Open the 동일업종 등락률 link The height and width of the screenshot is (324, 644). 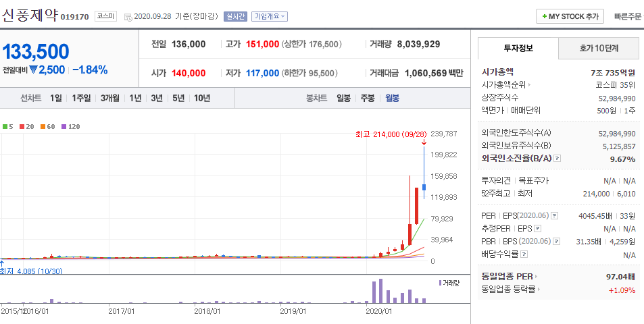pos(510,289)
